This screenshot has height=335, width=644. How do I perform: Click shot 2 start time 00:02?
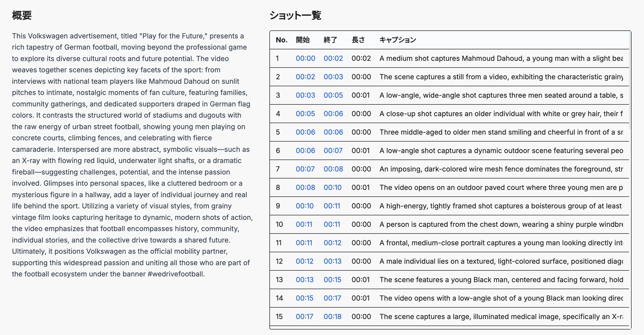(305, 77)
